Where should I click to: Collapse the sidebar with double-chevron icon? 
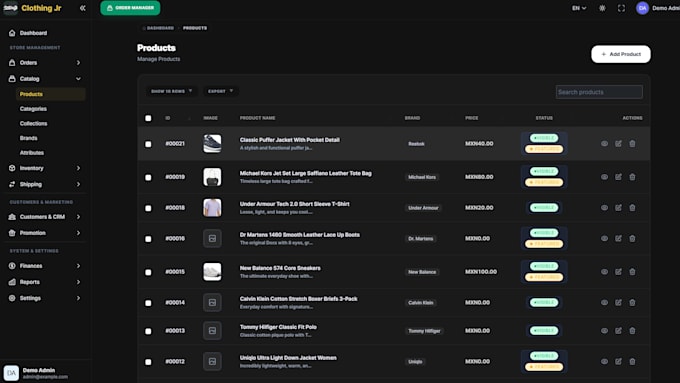coord(82,8)
